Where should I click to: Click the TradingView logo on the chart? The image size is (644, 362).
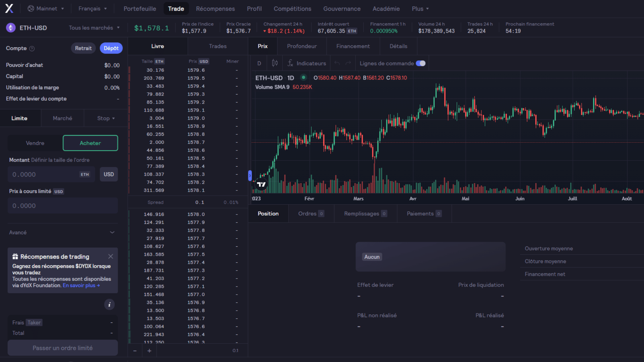click(x=261, y=184)
